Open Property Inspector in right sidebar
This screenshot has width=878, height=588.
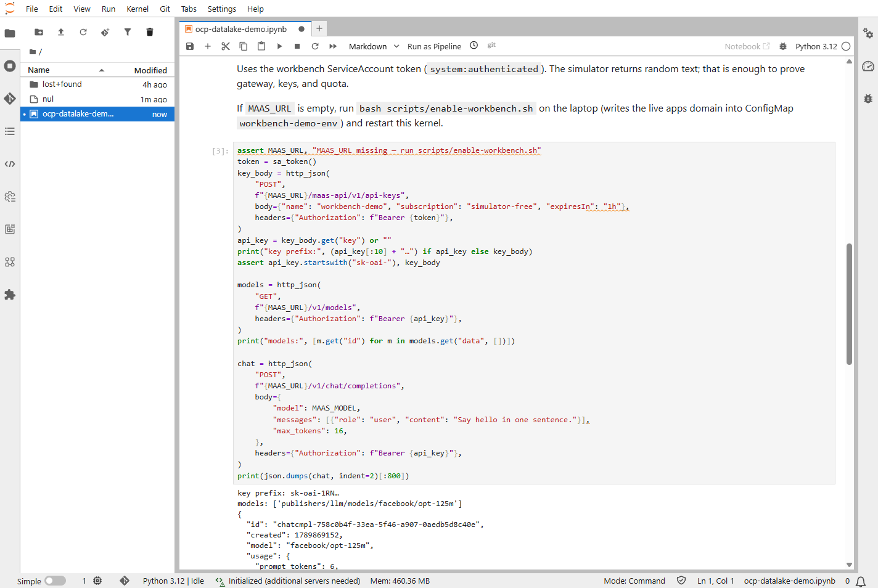[x=868, y=33]
